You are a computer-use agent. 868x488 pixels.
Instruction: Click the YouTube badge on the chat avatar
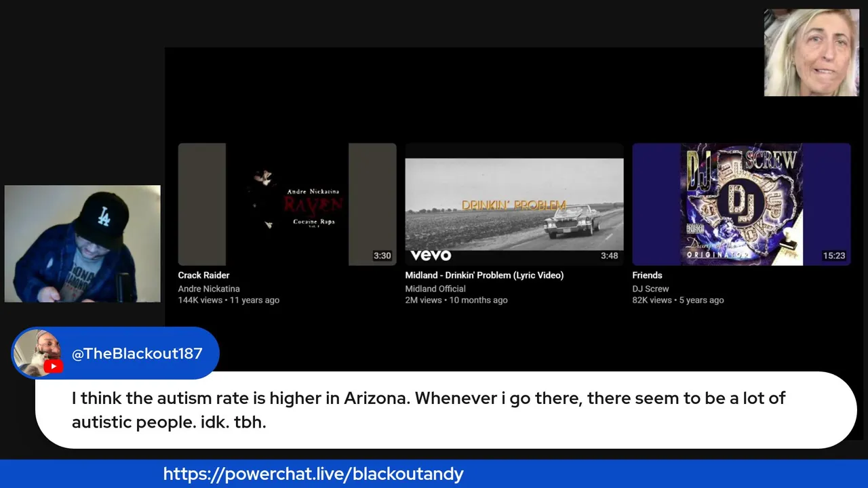coord(53,367)
